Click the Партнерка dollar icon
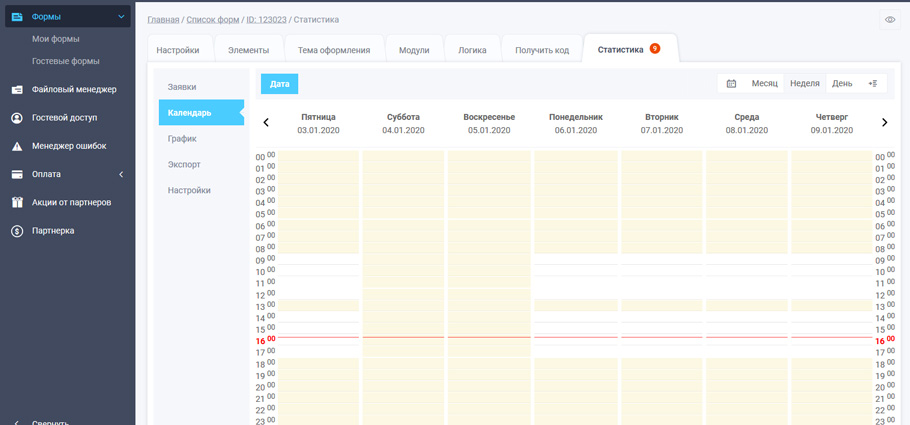The height and width of the screenshot is (425, 910). click(17, 231)
